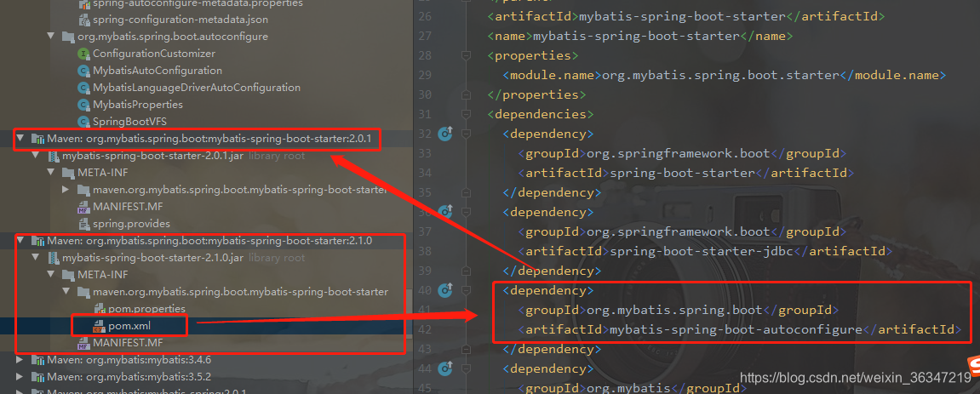Click library icon of Maven starter:2.0.1

point(37,139)
